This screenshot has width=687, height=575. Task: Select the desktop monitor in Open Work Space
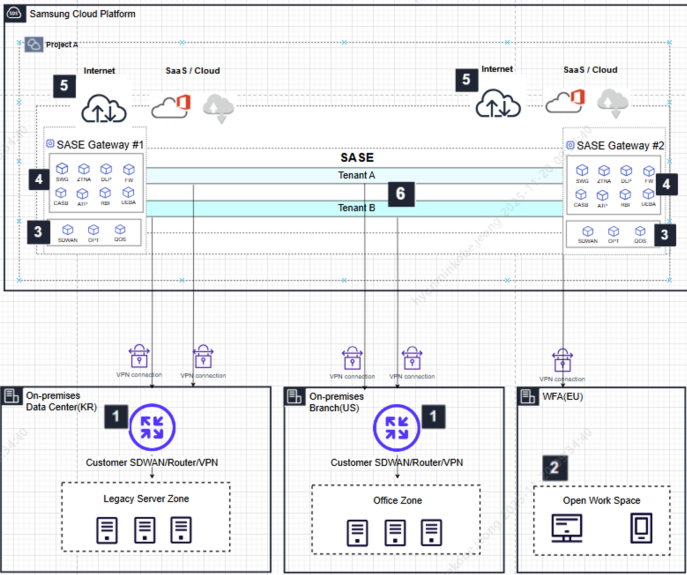[x=567, y=528]
